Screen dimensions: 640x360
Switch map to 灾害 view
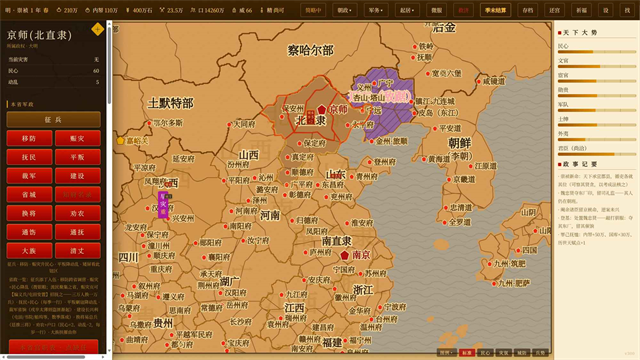click(x=504, y=353)
